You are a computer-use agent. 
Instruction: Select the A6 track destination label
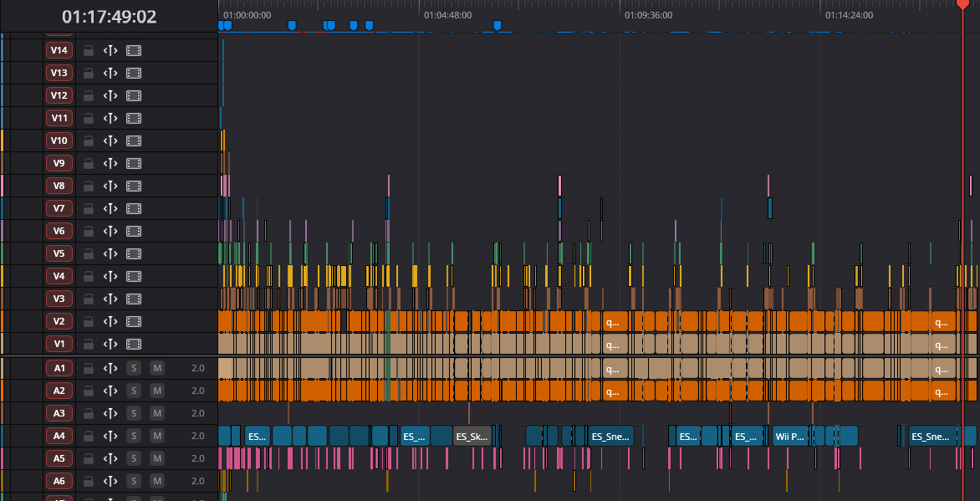[59, 481]
